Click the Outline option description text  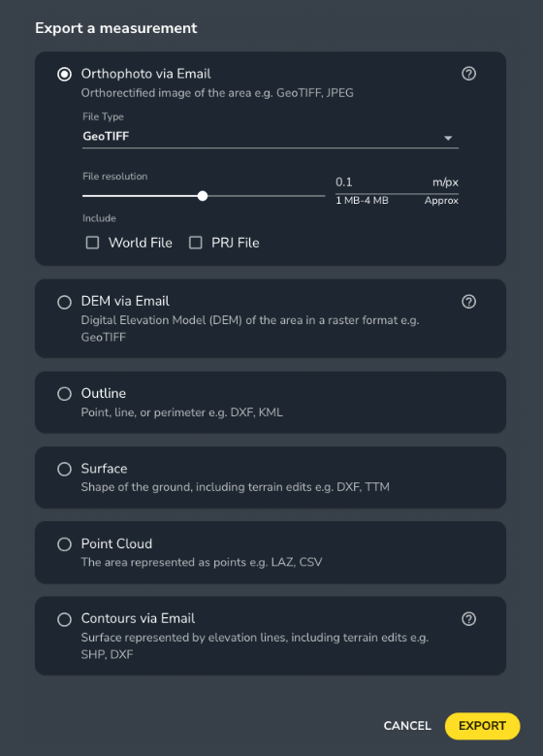(181, 412)
